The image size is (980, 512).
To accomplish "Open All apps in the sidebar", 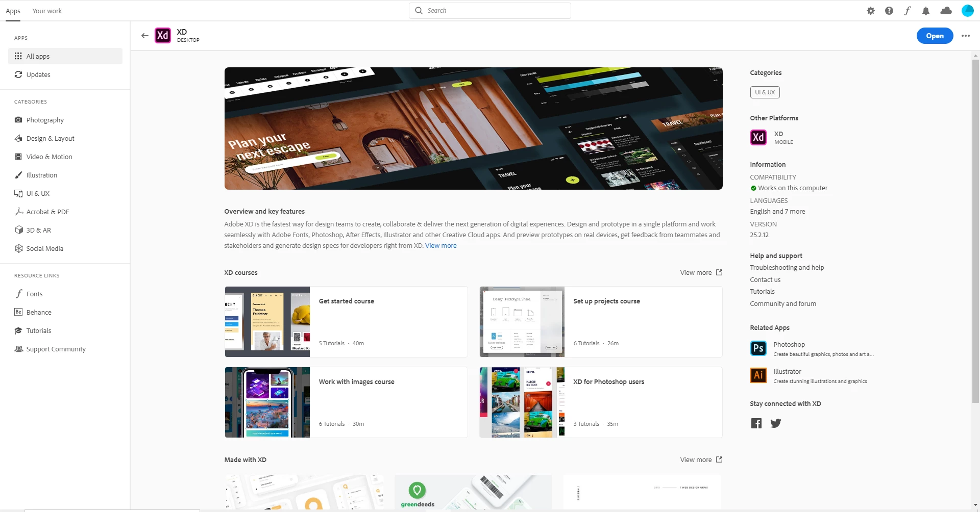I will pyautogui.click(x=65, y=56).
